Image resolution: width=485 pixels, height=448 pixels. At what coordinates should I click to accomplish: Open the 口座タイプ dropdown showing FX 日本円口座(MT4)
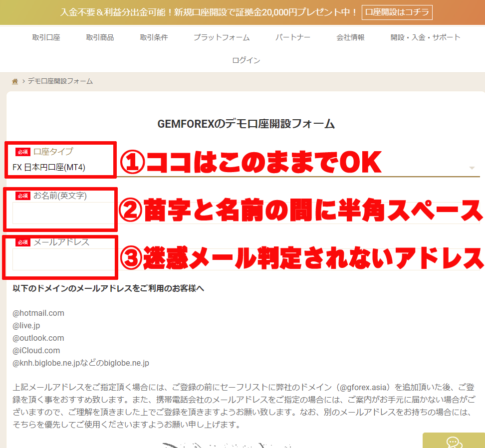pyautogui.click(x=246, y=167)
